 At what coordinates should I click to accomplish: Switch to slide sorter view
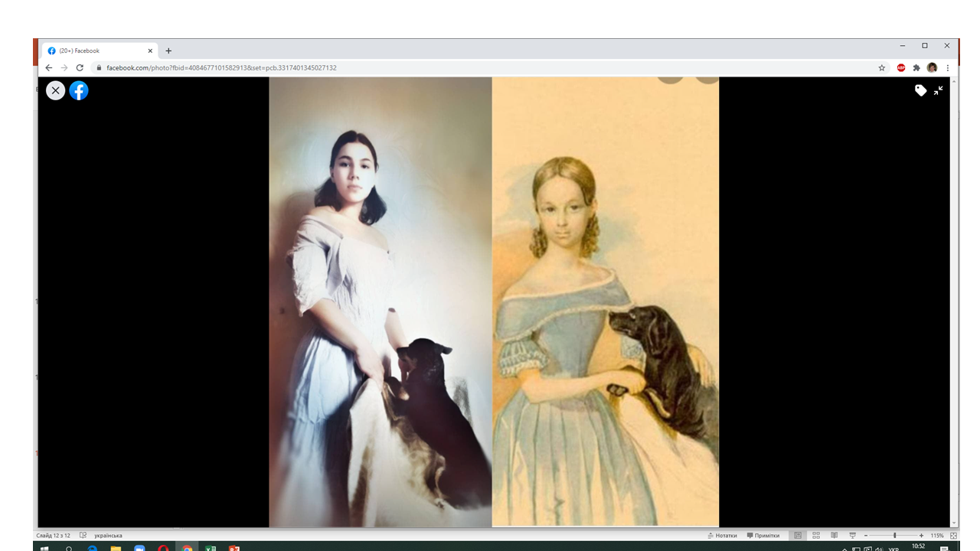point(816,536)
